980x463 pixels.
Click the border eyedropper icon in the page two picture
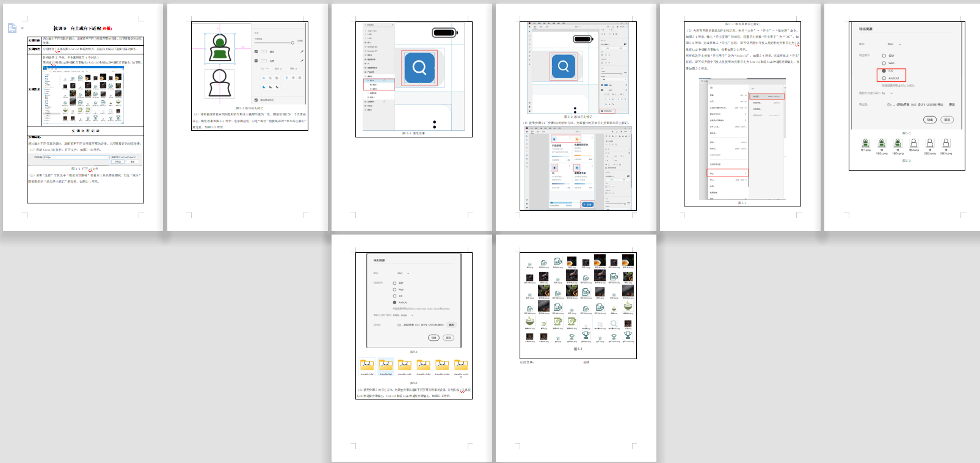302,61
